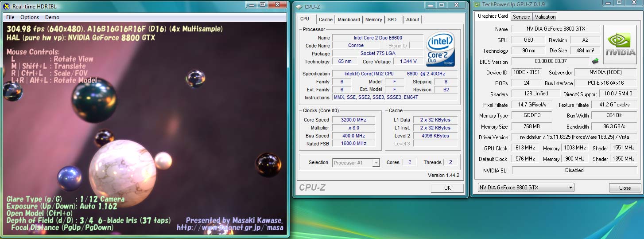Image resolution: width=644 pixels, height=239 pixels.
Task: Click the ROPs value 24 in GPU-Z
Action: (x=526, y=83)
